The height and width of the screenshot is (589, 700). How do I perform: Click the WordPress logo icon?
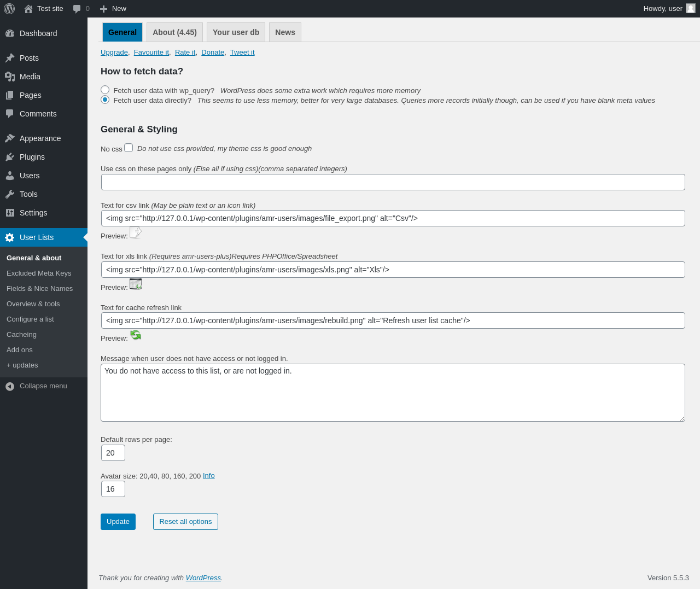[x=9, y=9]
